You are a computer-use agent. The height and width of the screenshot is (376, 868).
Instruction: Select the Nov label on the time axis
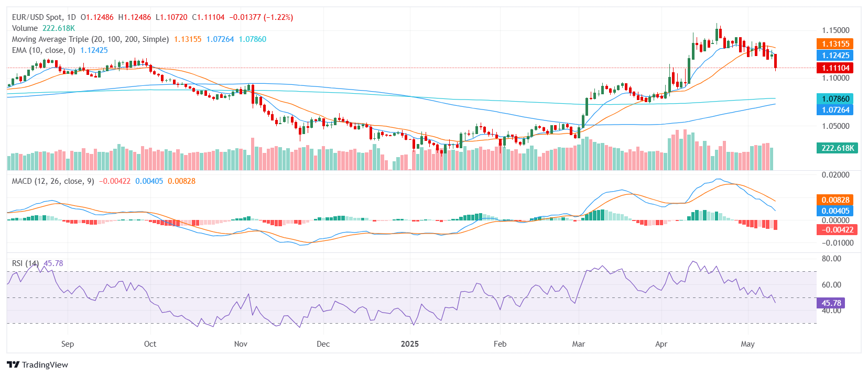241,344
